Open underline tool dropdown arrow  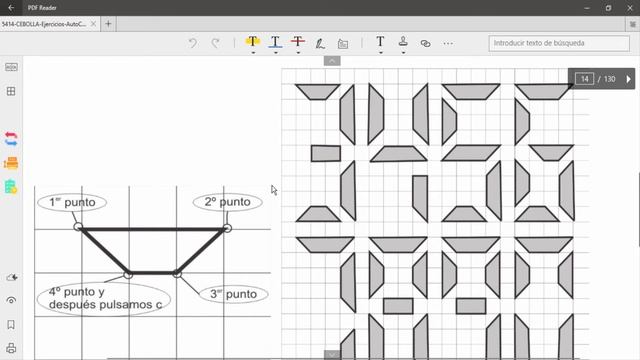[x=276, y=53]
